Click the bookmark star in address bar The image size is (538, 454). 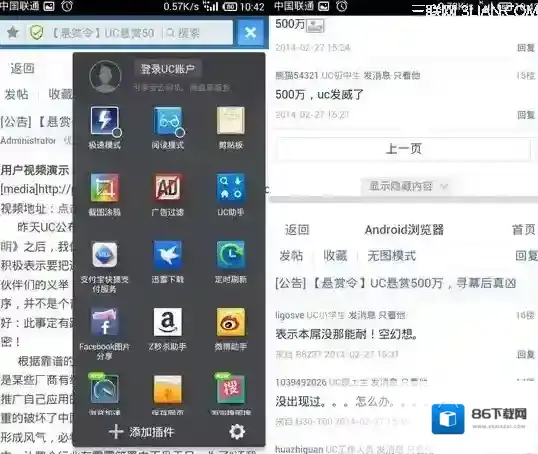point(13,33)
